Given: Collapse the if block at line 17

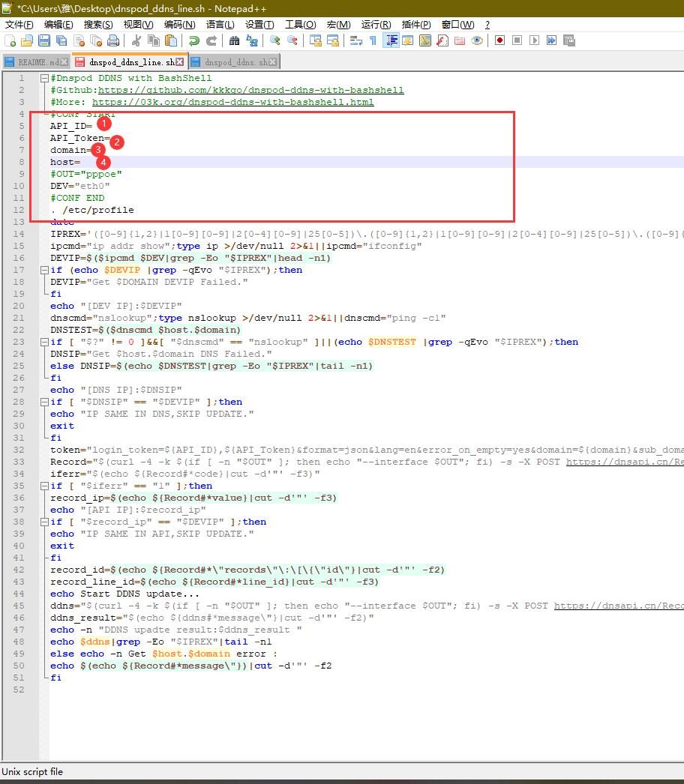Looking at the screenshot, I should [44, 270].
